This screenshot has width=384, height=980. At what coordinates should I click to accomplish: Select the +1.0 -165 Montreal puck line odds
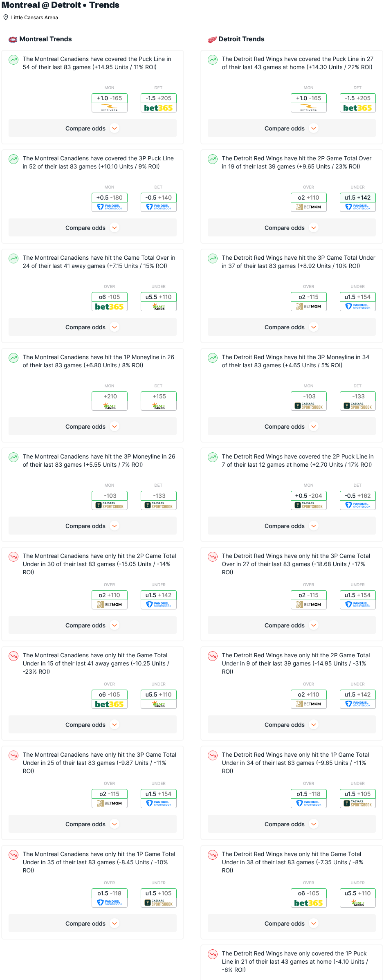(109, 98)
